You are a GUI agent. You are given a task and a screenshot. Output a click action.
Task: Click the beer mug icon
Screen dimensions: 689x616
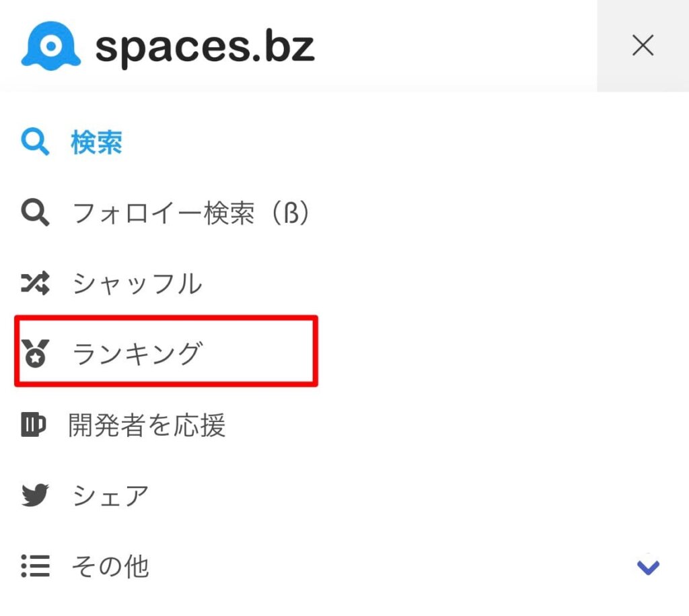[x=34, y=424]
